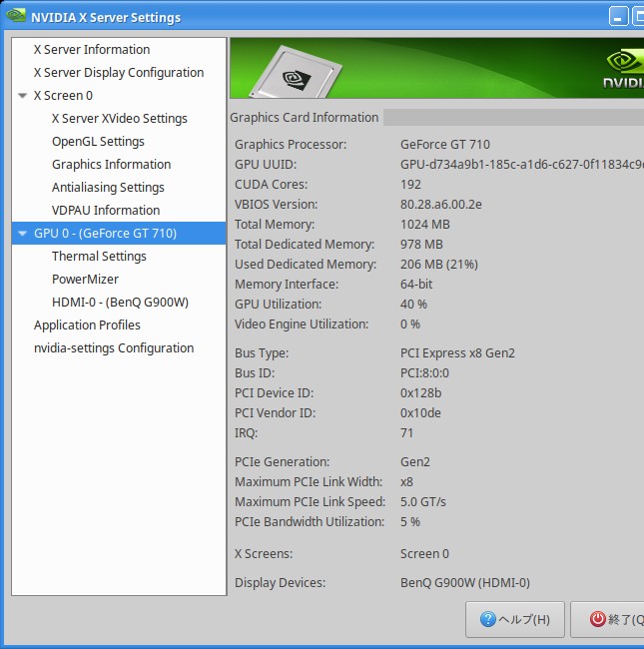644x649 pixels.
Task: Select GPU 0 - (GeForce GT 710)
Action: click(119, 234)
